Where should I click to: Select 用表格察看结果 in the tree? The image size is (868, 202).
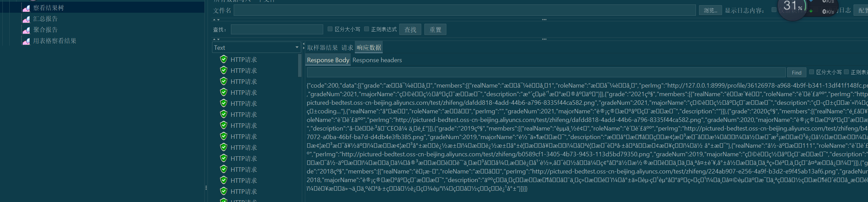[x=55, y=41]
